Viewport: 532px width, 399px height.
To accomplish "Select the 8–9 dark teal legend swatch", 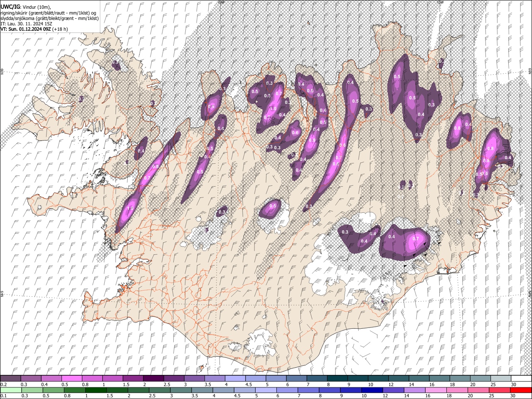I will [337, 379].
